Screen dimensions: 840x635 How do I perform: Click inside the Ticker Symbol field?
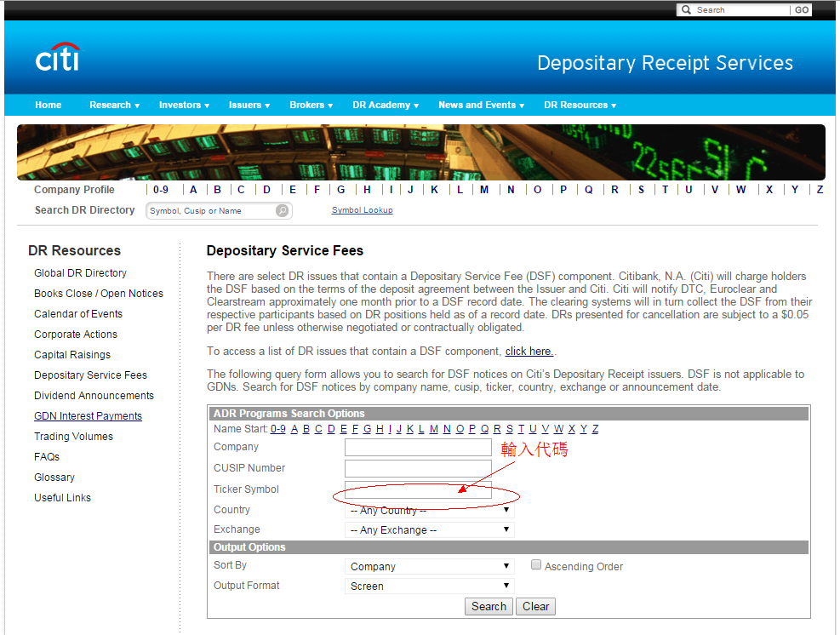pyautogui.click(x=418, y=489)
